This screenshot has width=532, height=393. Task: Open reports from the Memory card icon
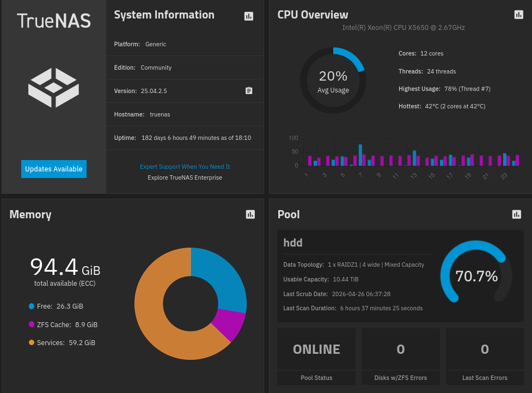[x=250, y=214]
